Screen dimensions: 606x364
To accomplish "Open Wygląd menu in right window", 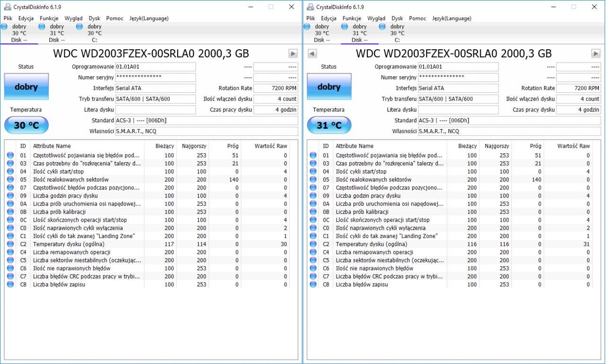I will pyautogui.click(x=376, y=18).
